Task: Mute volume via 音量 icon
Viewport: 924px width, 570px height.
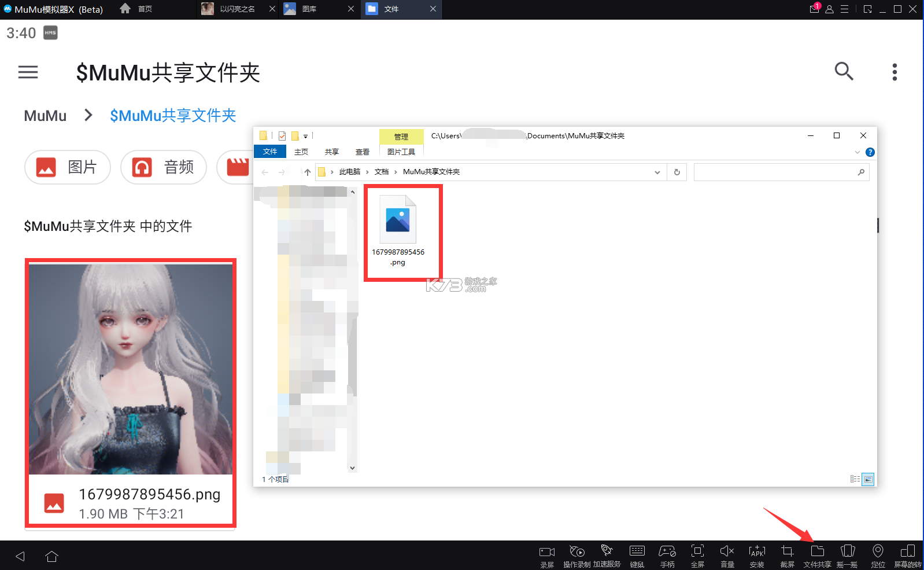Action: pyautogui.click(x=727, y=556)
